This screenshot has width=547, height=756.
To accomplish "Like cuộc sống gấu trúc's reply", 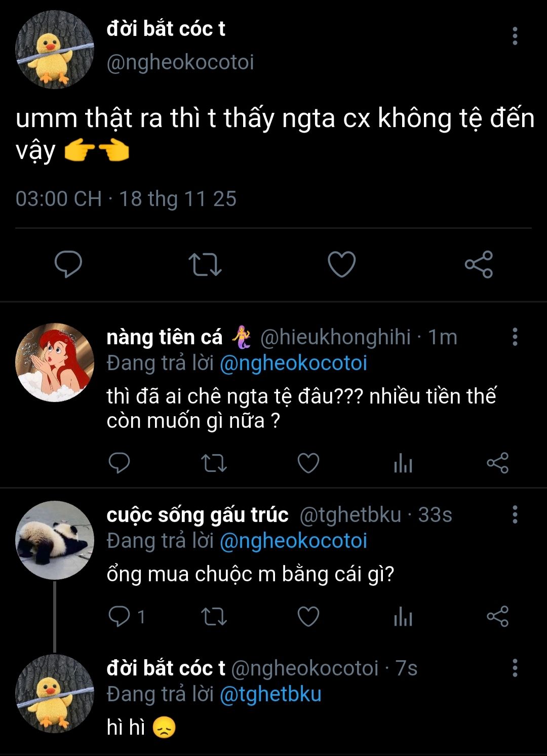I will pyautogui.click(x=308, y=616).
